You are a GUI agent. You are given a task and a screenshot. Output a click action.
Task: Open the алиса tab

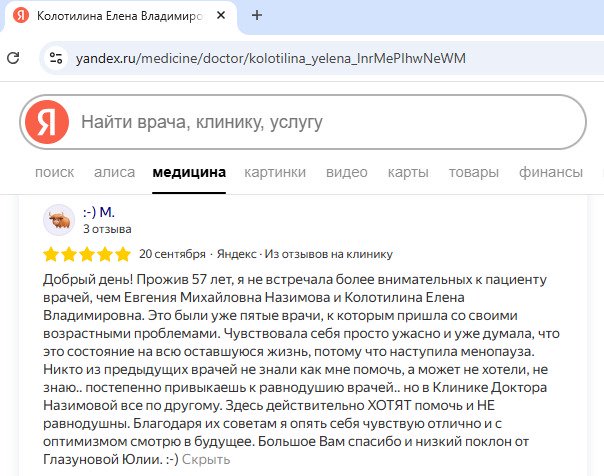point(114,172)
